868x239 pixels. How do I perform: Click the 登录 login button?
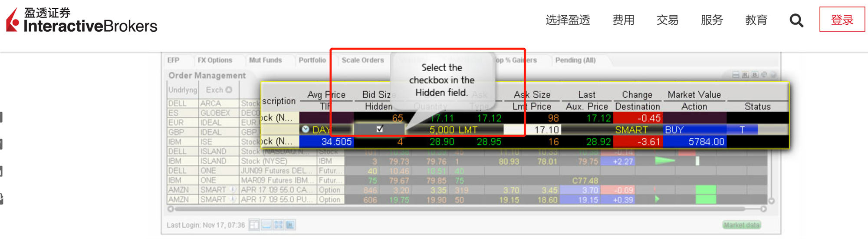842,20
